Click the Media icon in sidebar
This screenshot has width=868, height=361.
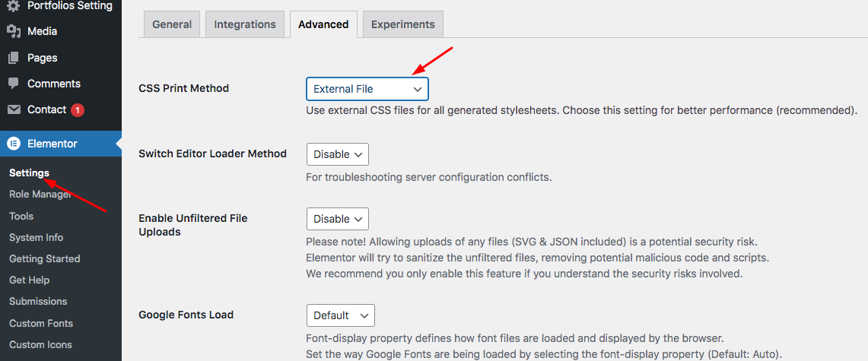pos(14,32)
